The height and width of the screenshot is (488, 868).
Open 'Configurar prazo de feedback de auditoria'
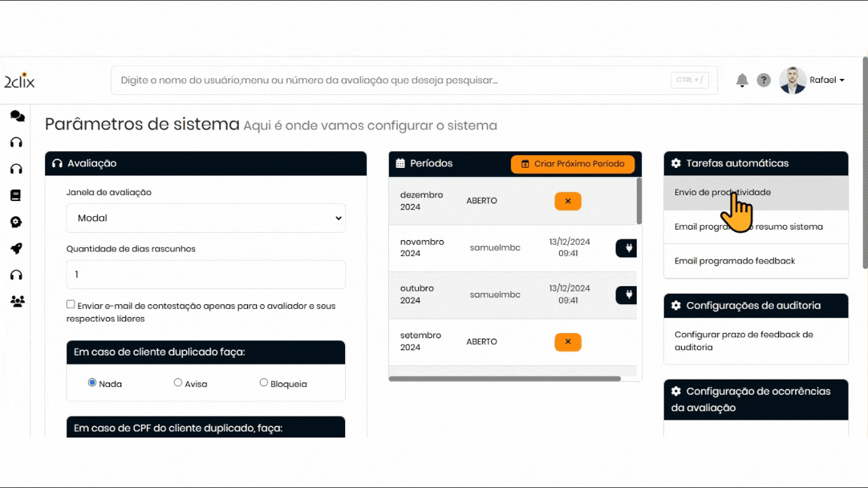click(744, 341)
